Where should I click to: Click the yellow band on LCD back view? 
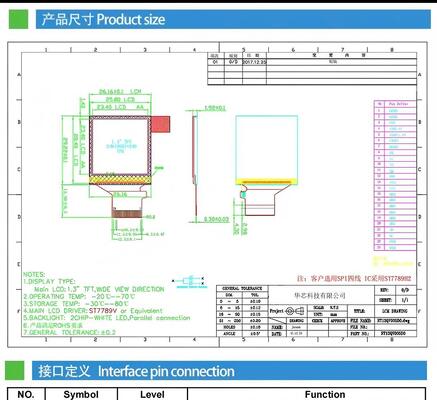click(267, 182)
